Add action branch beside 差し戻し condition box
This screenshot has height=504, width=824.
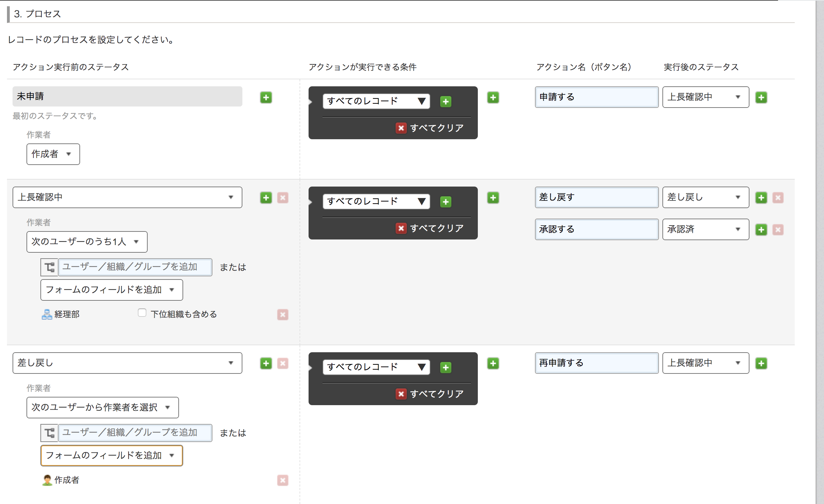(x=493, y=363)
